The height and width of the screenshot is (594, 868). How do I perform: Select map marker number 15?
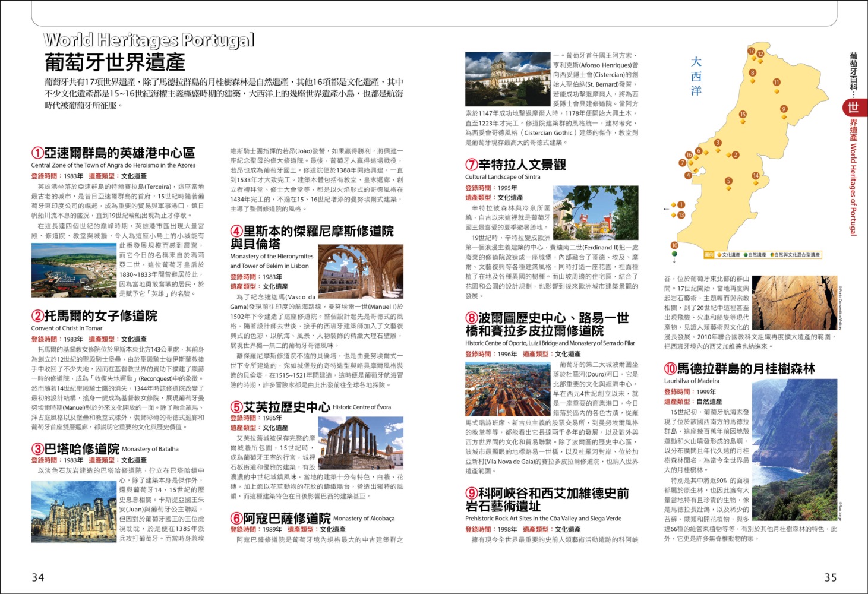click(x=742, y=115)
